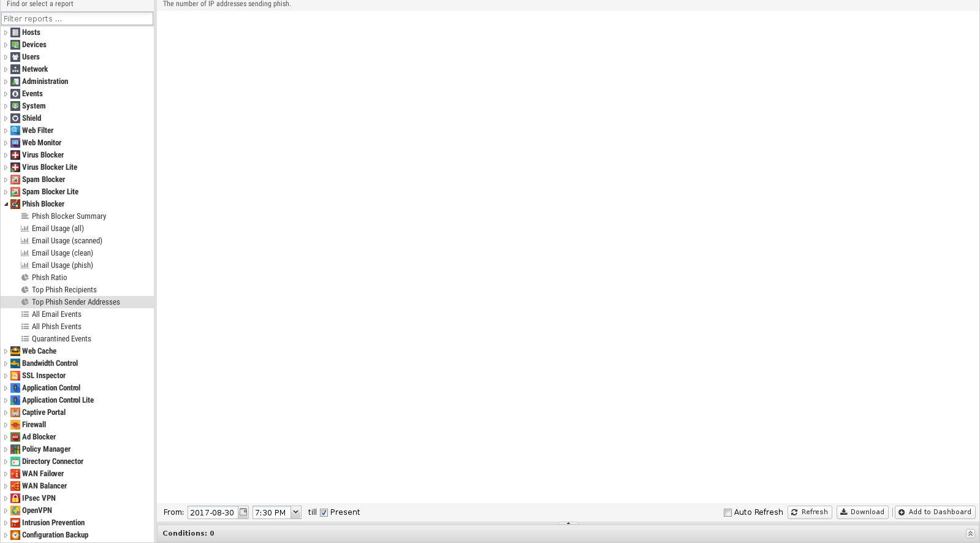Expand the Hosts tree node

(6, 32)
